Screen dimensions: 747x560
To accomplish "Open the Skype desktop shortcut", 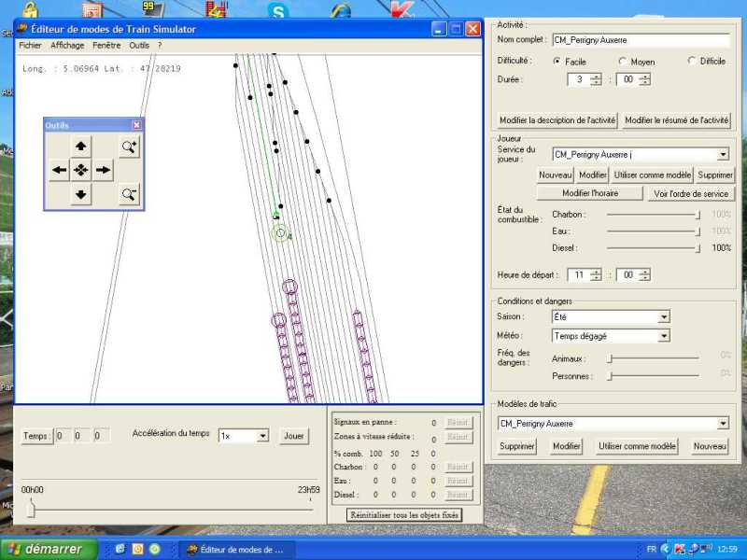I will click(x=277, y=9).
